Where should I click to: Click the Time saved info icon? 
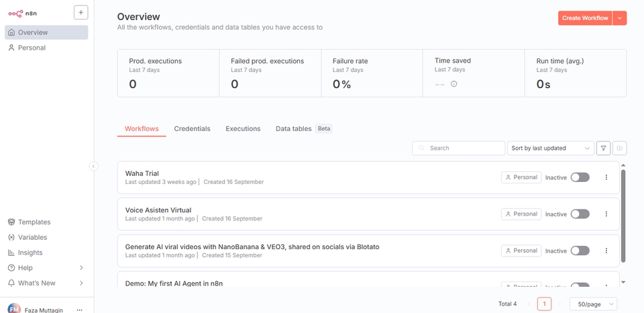click(454, 84)
